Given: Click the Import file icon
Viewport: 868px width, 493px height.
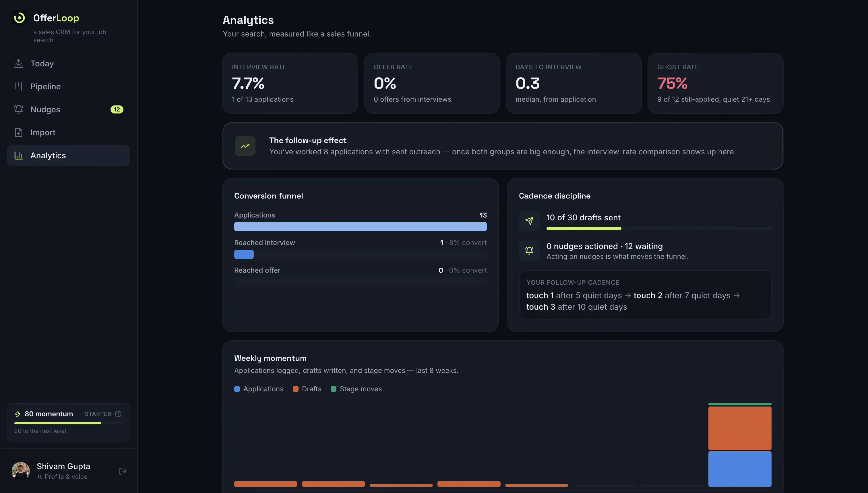Looking at the screenshot, I should (19, 132).
